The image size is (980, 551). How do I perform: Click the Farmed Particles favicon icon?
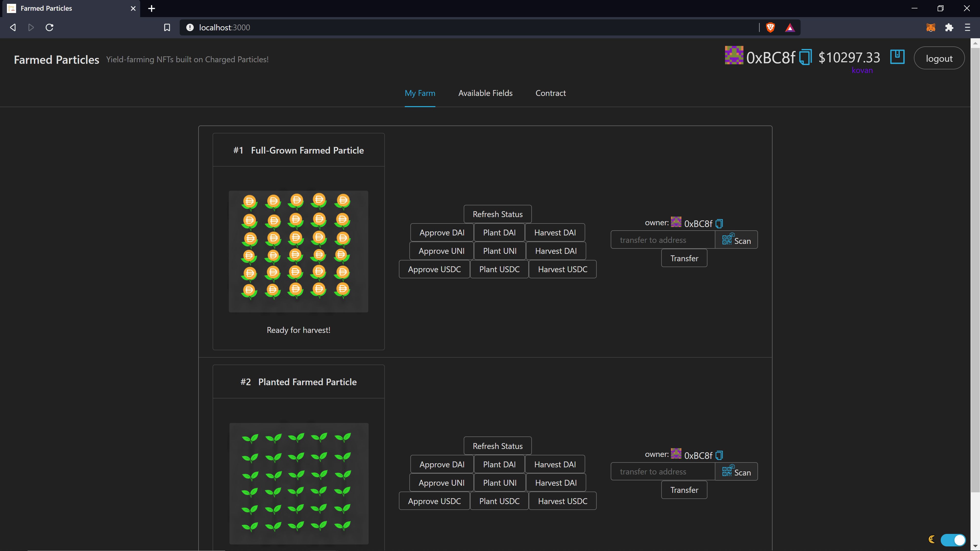11,8
